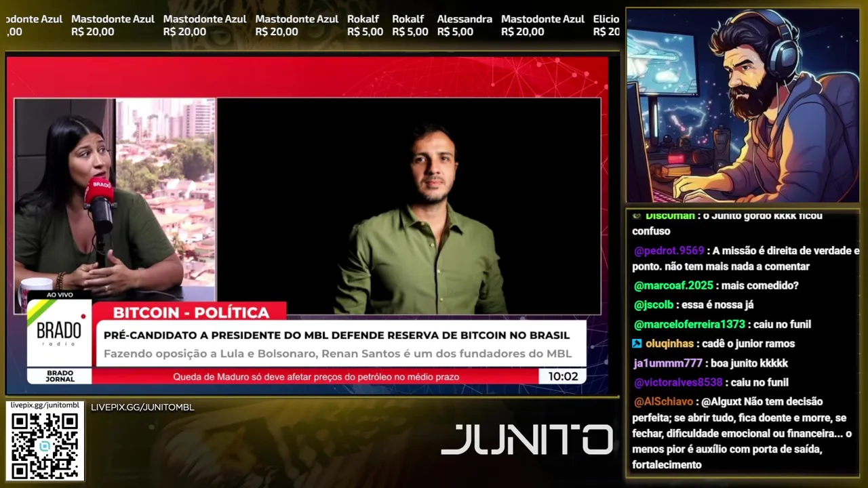Click the BITCOIN - POLÍTICA banner

[191, 312]
